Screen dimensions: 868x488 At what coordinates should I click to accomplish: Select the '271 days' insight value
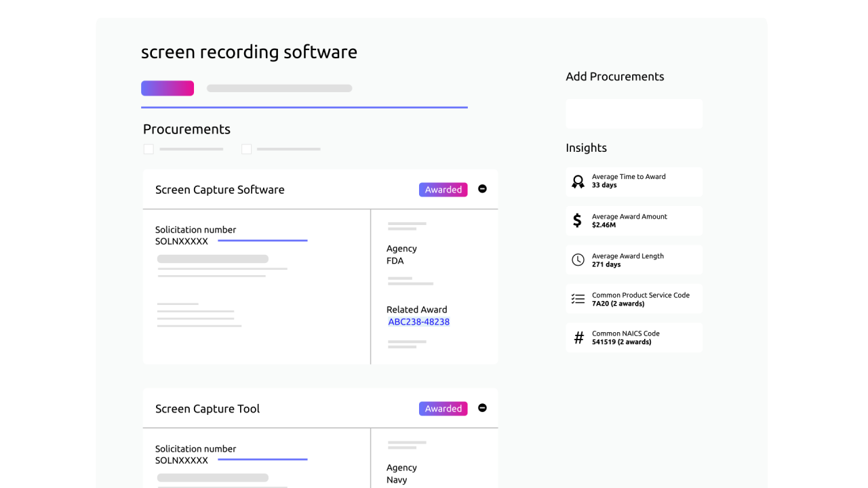(x=606, y=264)
